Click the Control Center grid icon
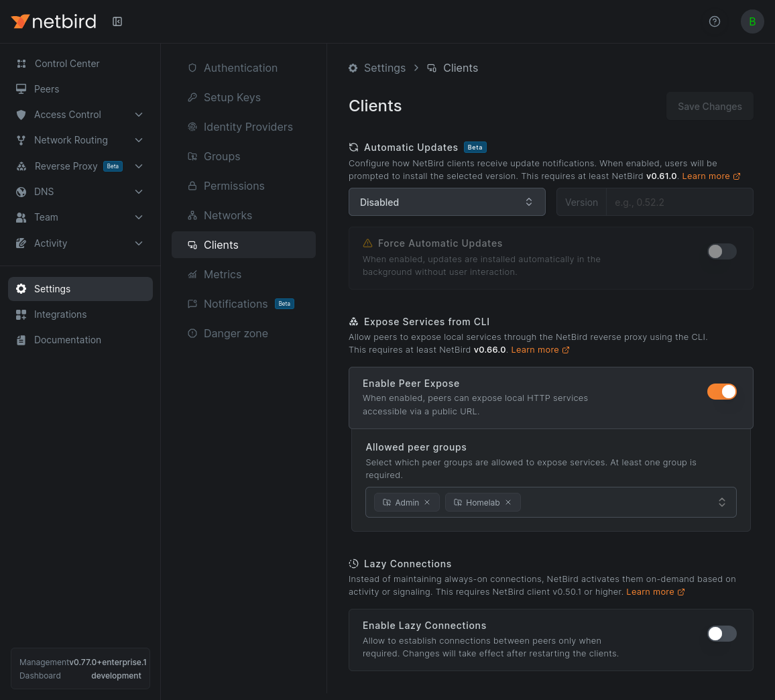Viewport: 775px width, 700px height. click(21, 63)
